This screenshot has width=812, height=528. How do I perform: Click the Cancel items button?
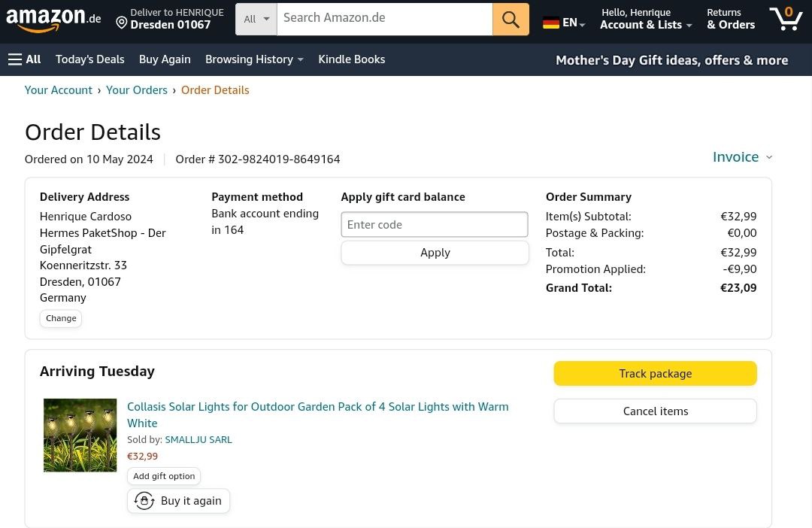(x=655, y=411)
